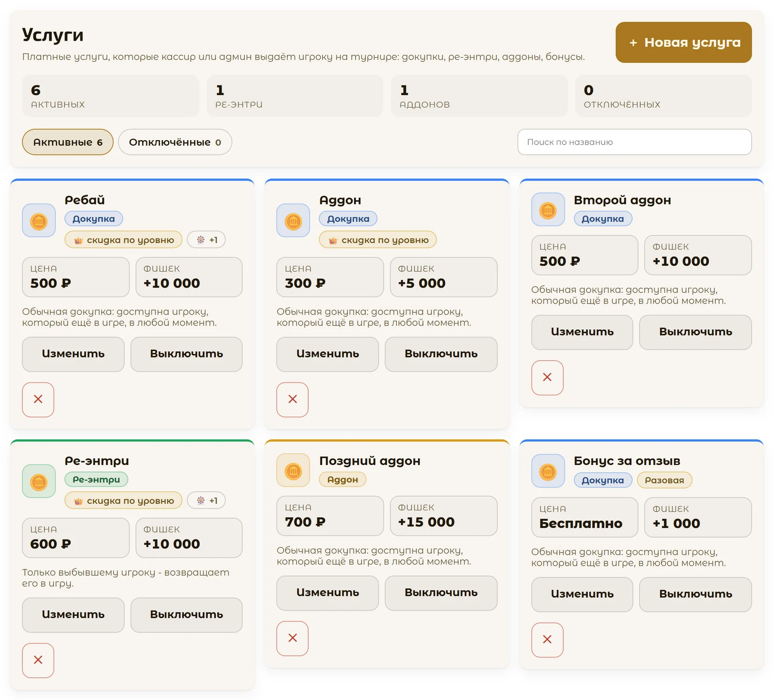Click the X delete icon on Ре-энтри card
774x700 pixels.
tap(38, 660)
